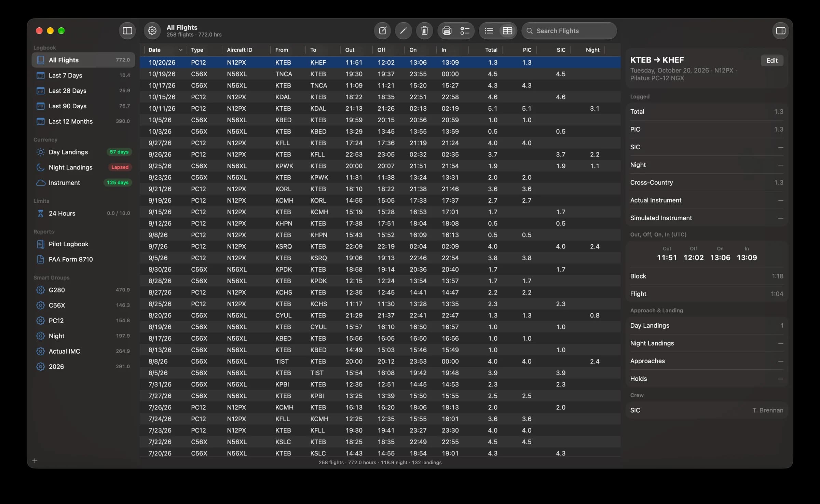Open the Pilot Logbook report

coord(83,244)
